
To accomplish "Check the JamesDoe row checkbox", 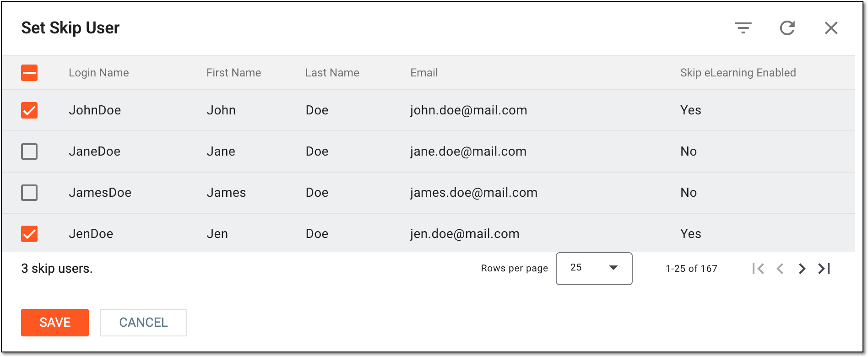I will 29,193.
